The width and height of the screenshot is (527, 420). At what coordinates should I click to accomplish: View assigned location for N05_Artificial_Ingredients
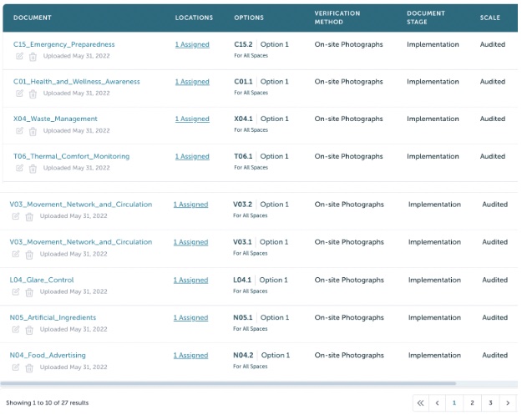click(191, 317)
